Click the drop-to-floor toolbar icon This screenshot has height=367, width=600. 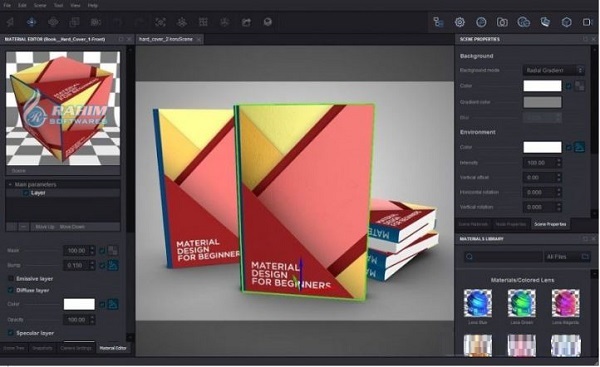point(225,22)
